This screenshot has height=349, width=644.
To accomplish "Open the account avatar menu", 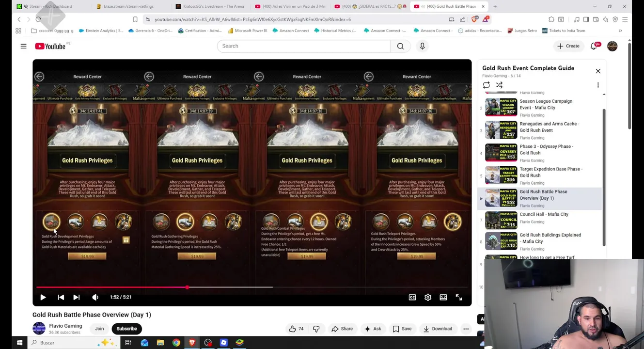I will point(612,46).
